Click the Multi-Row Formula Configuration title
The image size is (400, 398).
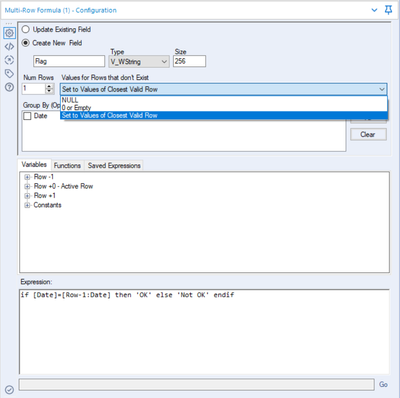[x=61, y=10]
